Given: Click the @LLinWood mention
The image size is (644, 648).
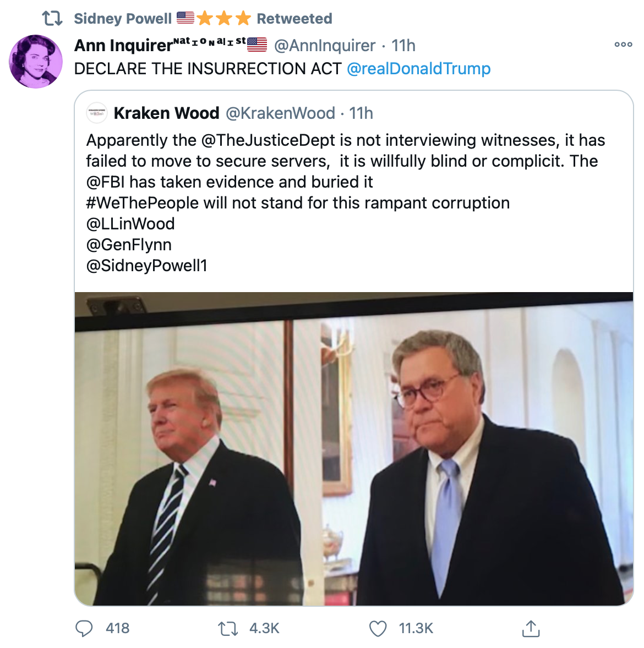Looking at the screenshot, I should point(130,224).
